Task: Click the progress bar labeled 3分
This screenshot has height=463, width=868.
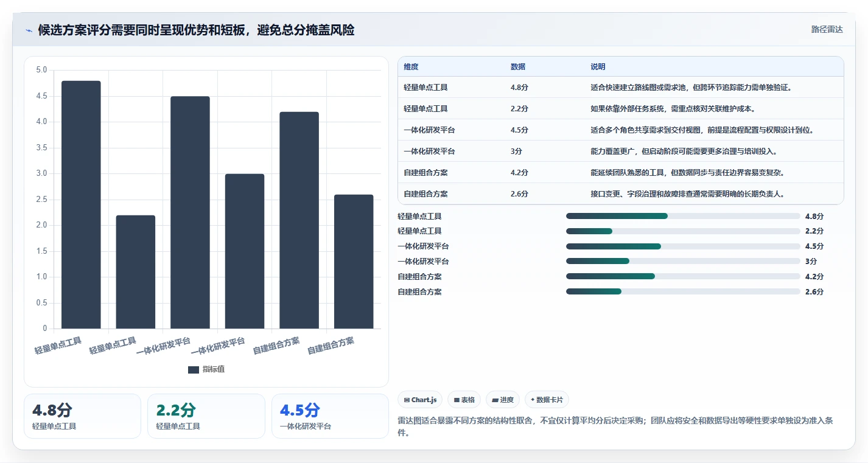Action: pyautogui.click(x=683, y=261)
